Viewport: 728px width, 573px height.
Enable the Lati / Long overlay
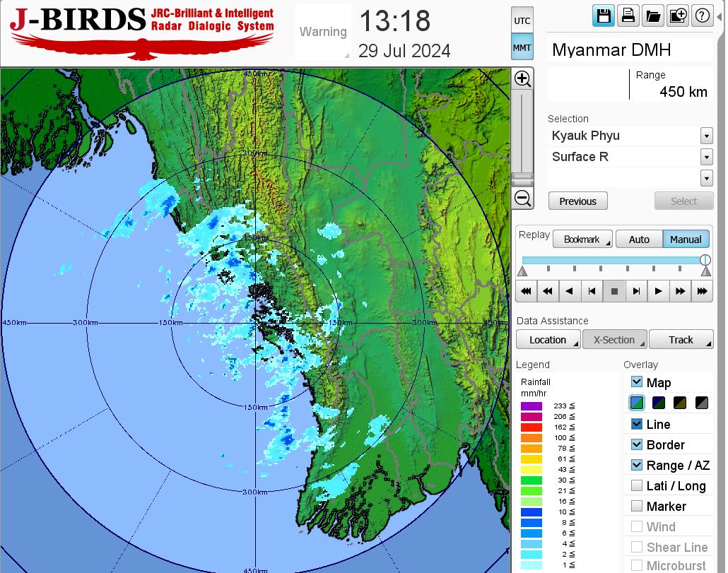click(637, 485)
